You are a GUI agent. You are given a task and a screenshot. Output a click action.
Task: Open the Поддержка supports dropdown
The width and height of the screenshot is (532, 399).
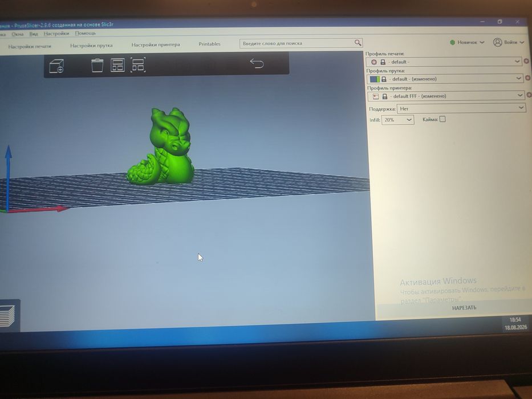461,108
